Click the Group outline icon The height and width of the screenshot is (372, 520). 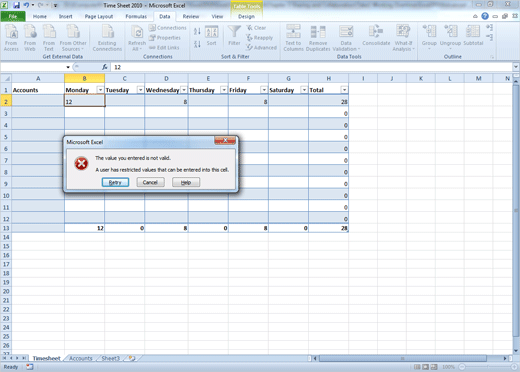click(429, 37)
